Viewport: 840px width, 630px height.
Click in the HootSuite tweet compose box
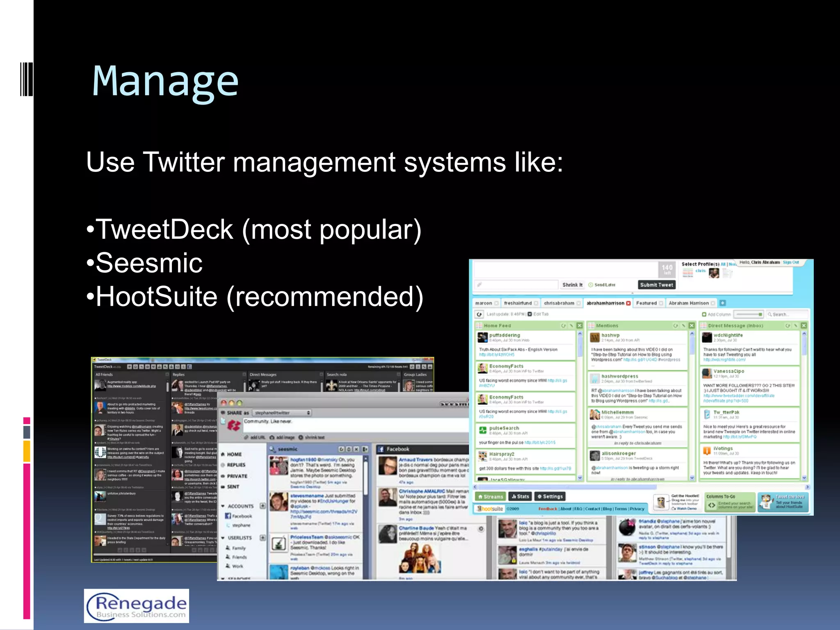[566, 269]
